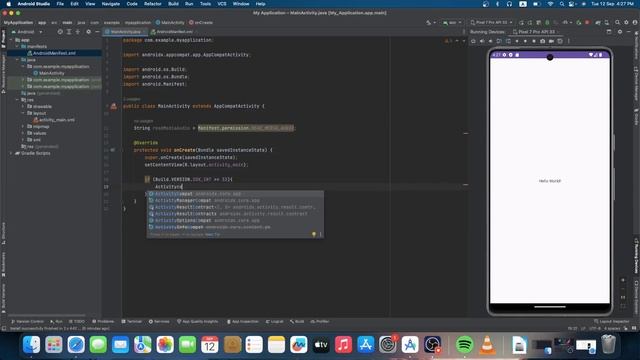
Task: Click the red Stop icon in toolbar
Action: (587, 22)
